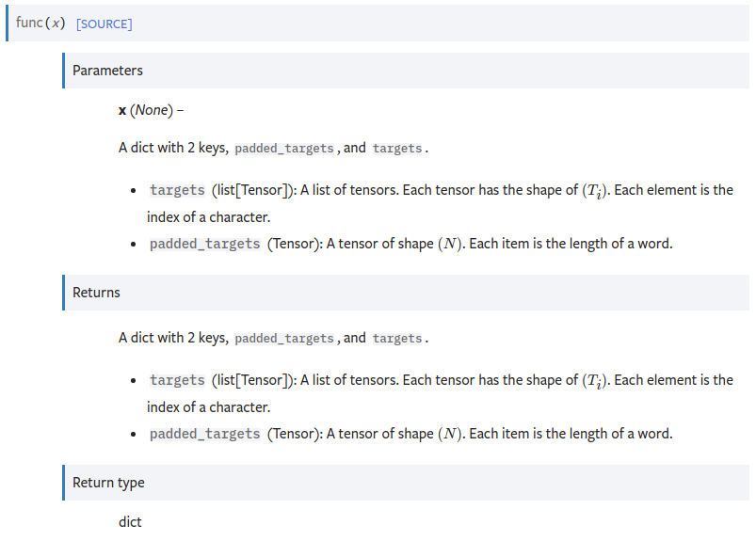This screenshot has width=756, height=541.
Task: Click inline targets code ending Parameters intro sentence
Action: coord(397,149)
